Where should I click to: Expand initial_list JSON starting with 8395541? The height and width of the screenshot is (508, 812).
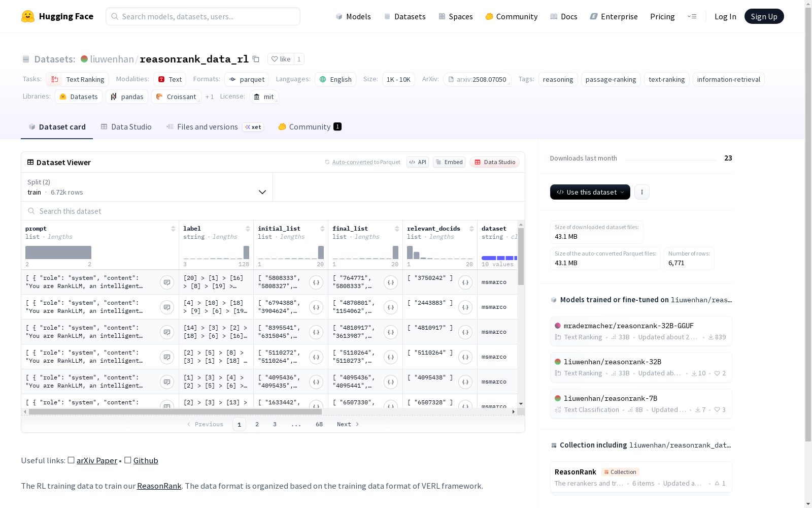click(316, 332)
